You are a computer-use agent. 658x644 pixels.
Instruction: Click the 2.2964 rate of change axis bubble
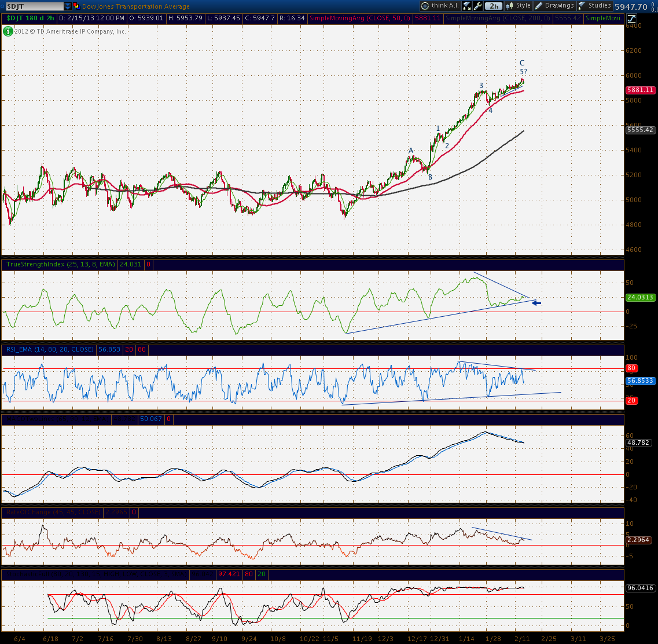(x=638, y=540)
